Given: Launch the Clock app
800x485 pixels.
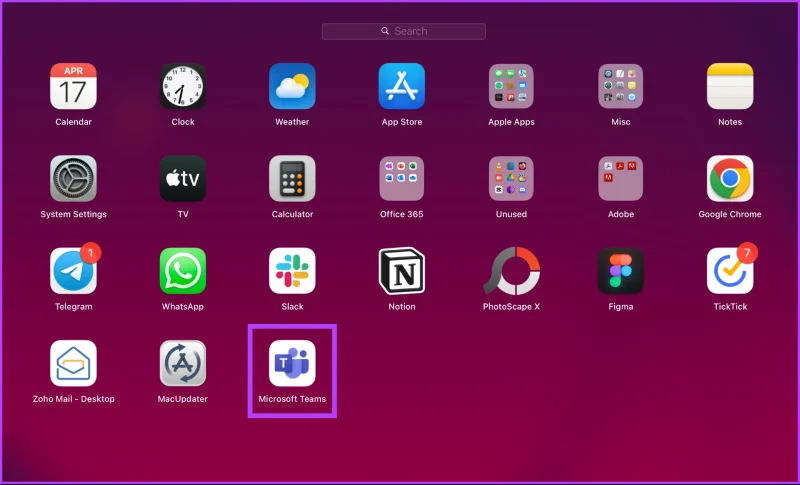Looking at the screenshot, I should (183, 86).
